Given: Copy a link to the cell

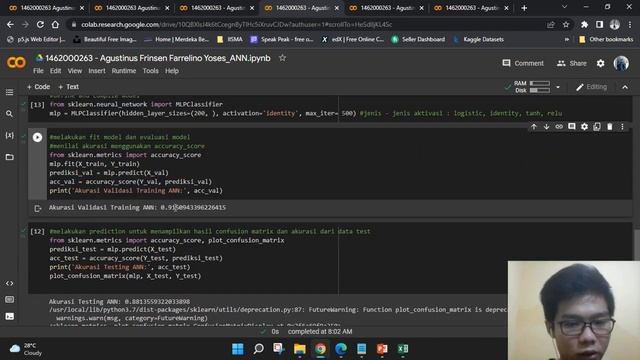Looking at the screenshot, I should tap(559, 127).
